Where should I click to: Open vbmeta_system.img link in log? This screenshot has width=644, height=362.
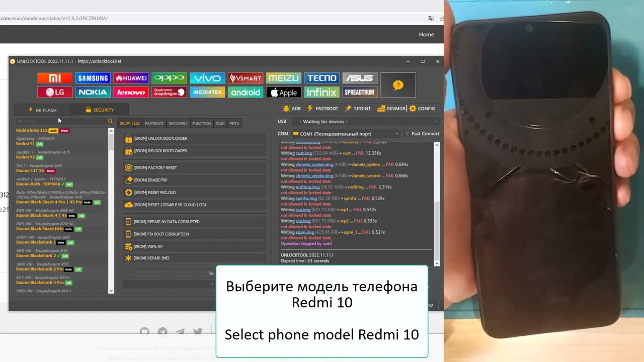(314, 164)
